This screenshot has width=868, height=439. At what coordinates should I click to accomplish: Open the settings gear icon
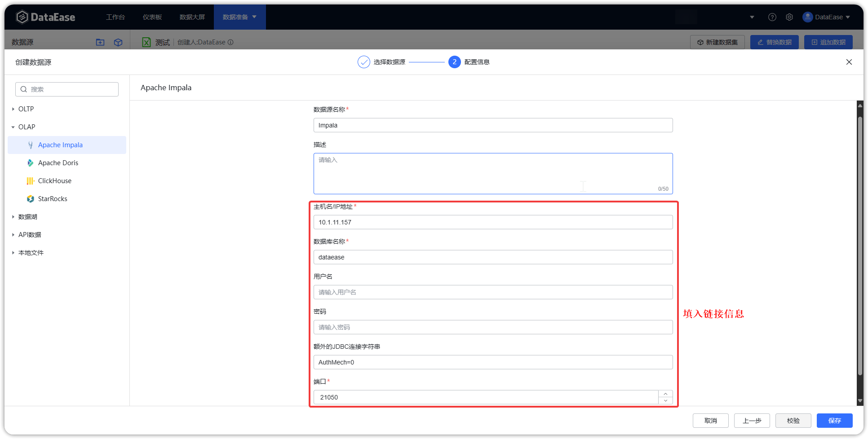click(x=789, y=17)
